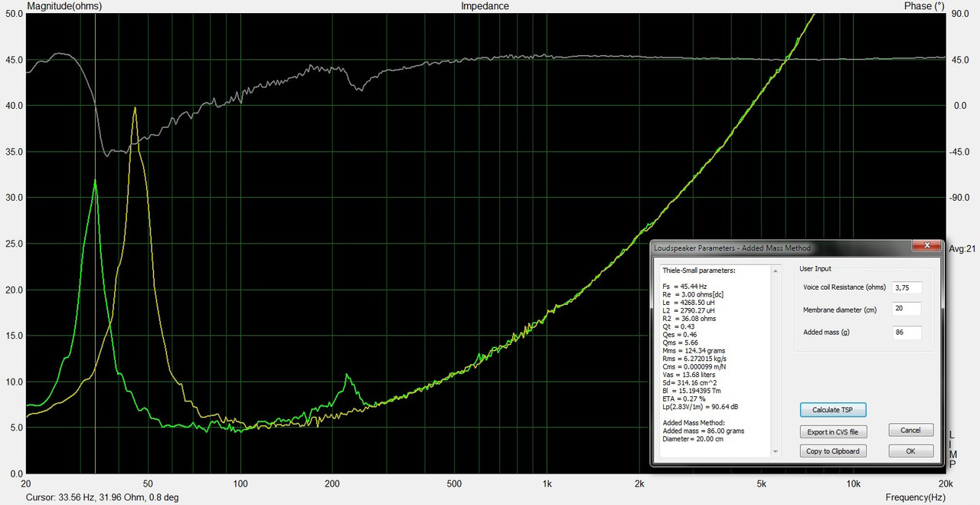Image resolution: width=980 pixels, height=505 pixels.
Task: Click the parameters list scroll-down arrow
Action: pyautogui.click(x=775, y=452)
